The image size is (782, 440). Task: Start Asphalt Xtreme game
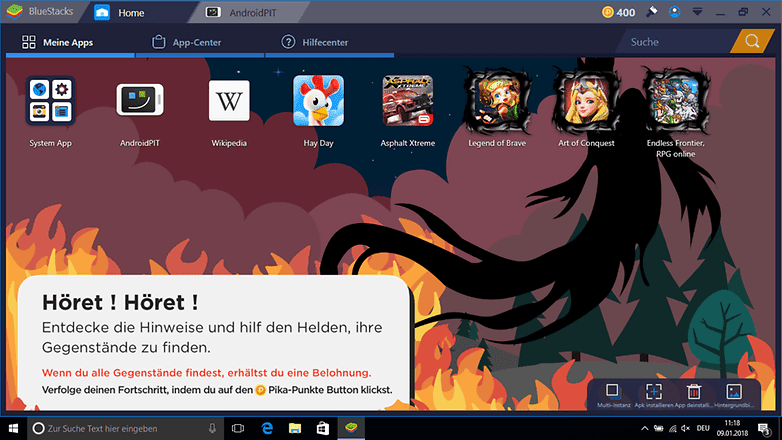pyautogui.click(x=407, y=101)
